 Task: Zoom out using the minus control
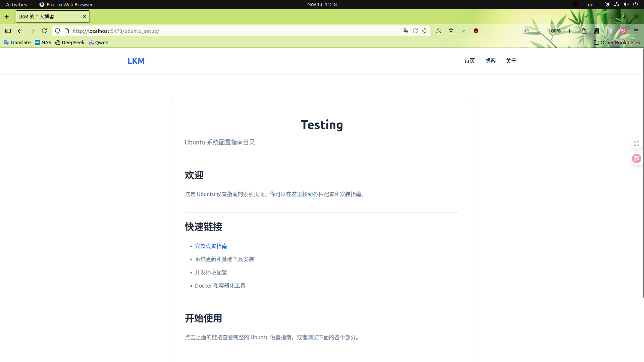[540, 31]
